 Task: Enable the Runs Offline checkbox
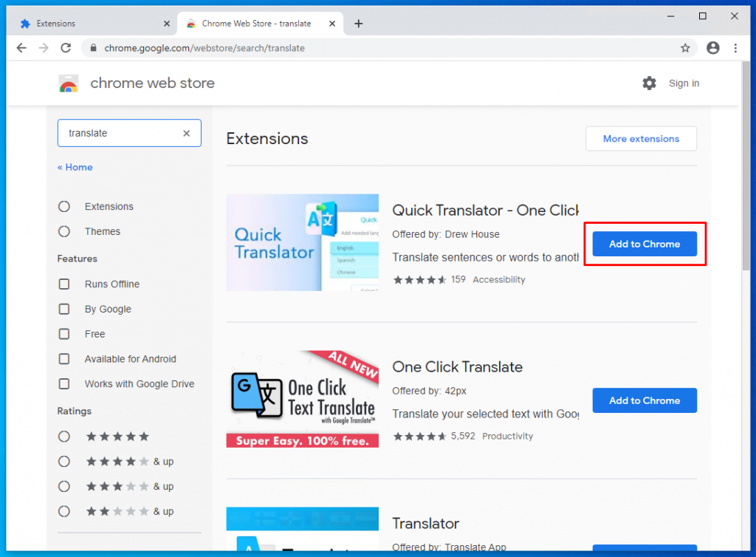64,284
